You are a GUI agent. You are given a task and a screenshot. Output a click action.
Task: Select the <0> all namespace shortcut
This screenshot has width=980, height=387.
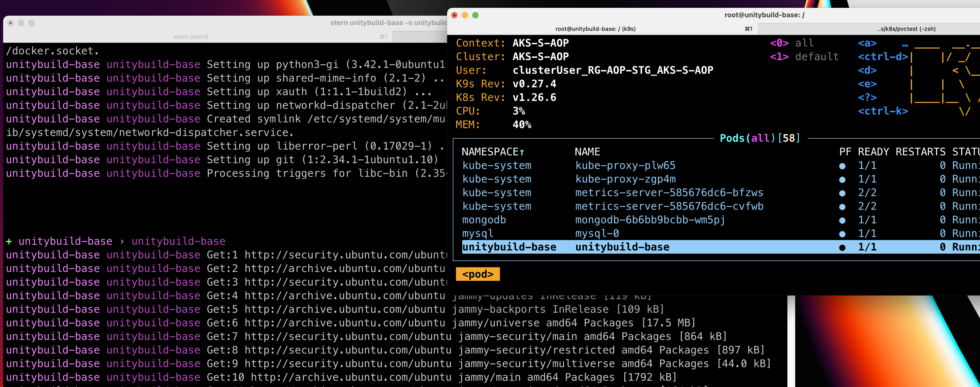pyautogui.click(x=792, y=43)
